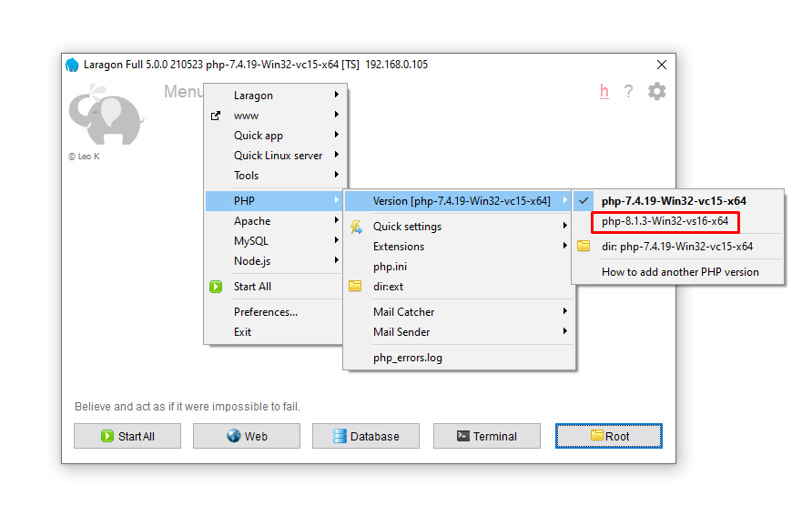Open php.ini from PHP submenu

[x=459, y=267]
